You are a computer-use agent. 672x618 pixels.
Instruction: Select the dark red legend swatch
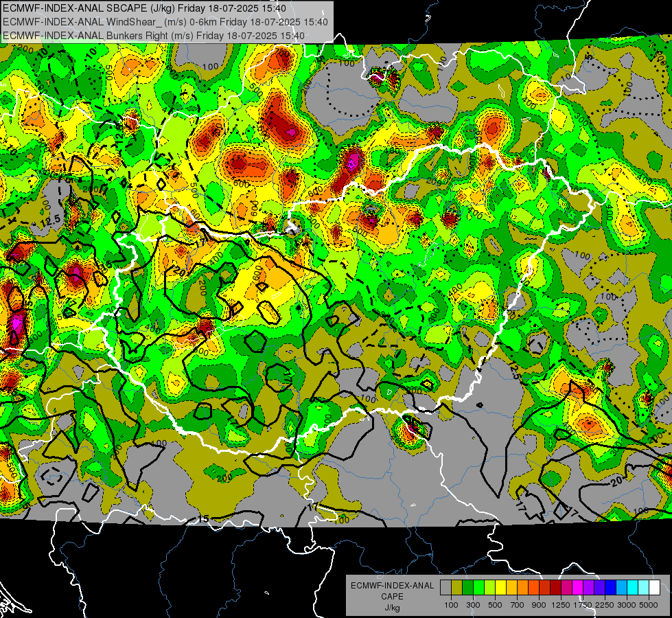[555, 587]
